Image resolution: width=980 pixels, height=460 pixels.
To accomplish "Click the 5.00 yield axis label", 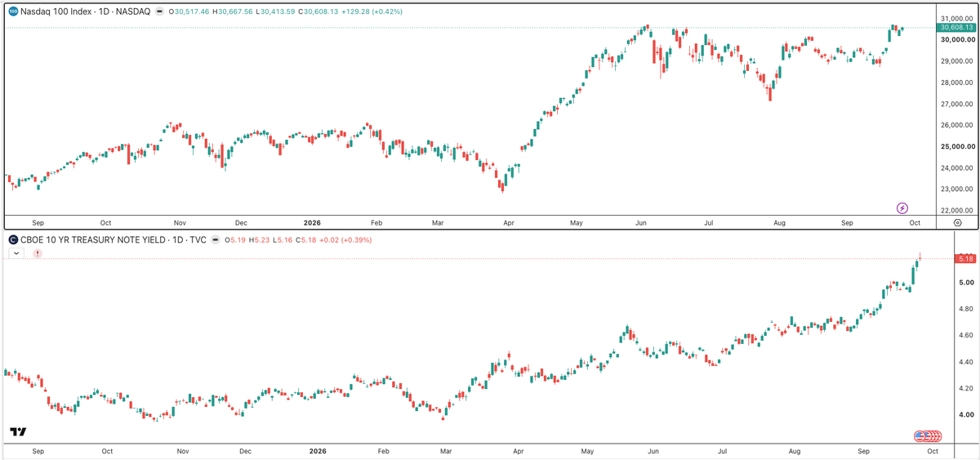I will tap(966, 282).
